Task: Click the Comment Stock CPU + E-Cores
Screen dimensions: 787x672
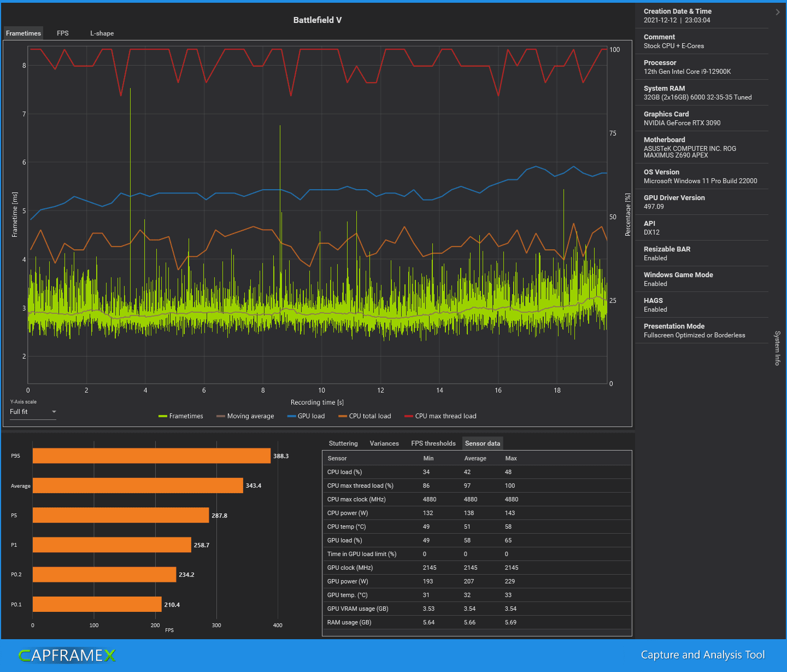Action: point(702,42)
